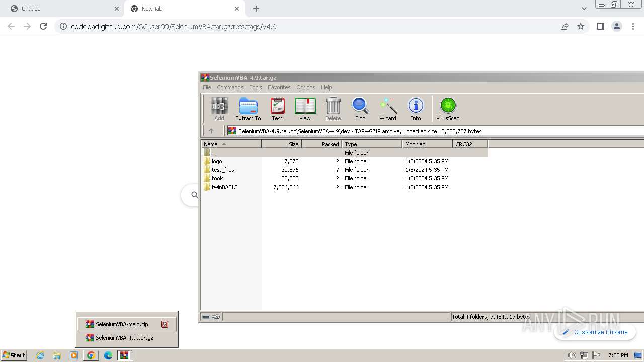The height and width of the screenshot is (362, 644).
Task: Sort by the Name column header
Action: click(231, 144)
